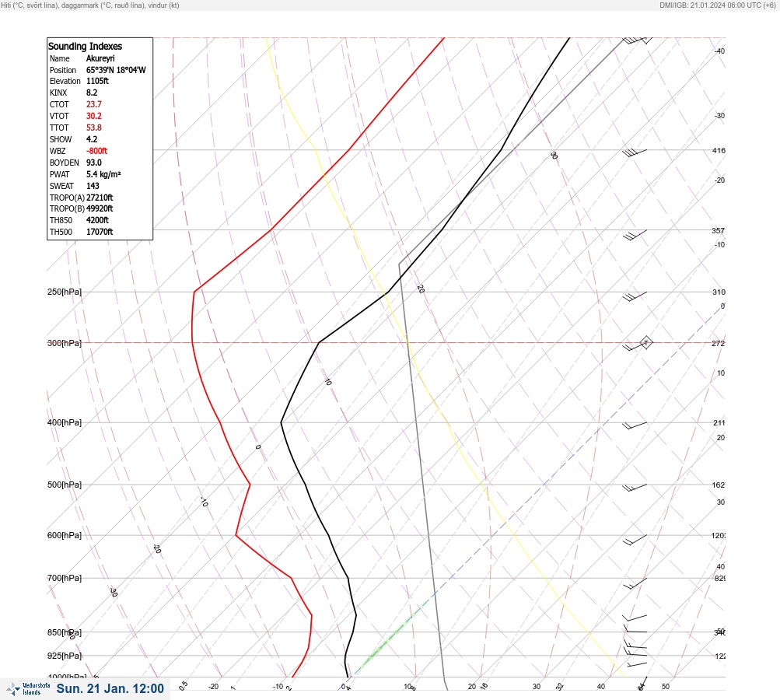This screenshot has width=780, height=700.
Task: Select the elevation value 1105ft
Action: pos(97,81)
